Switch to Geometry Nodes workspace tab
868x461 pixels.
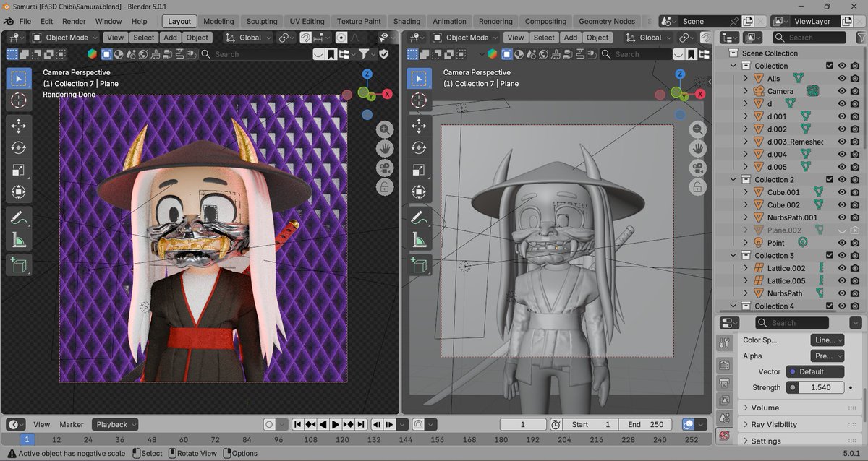pos(606,21)
